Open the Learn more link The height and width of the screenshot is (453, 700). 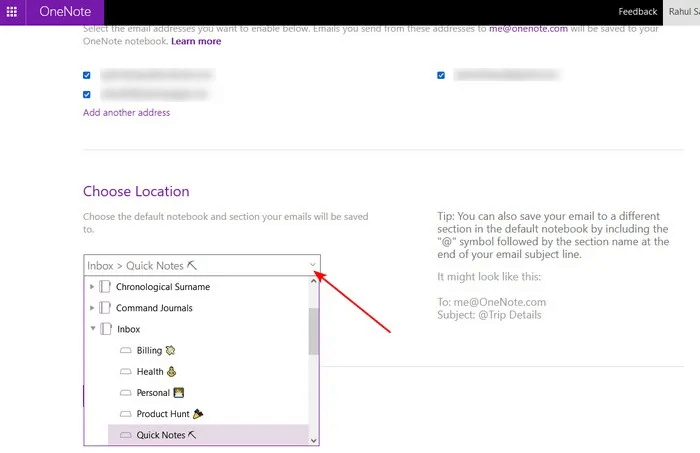(196, 41)
